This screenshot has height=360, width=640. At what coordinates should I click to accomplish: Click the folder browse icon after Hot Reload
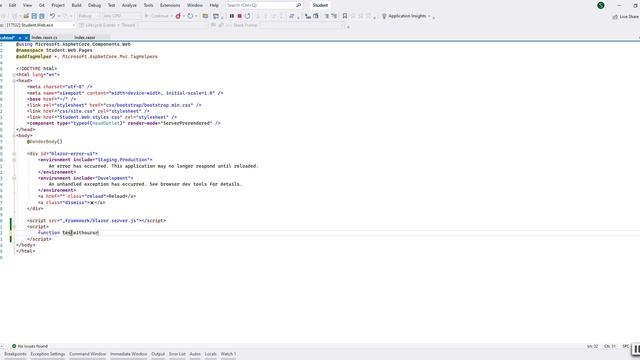click(x=205, y=16)
